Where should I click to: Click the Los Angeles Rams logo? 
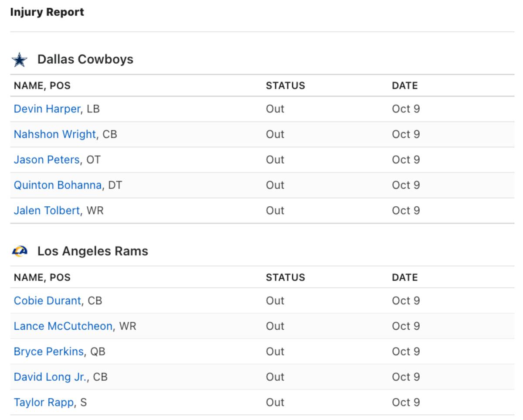[x=20, y=251]
